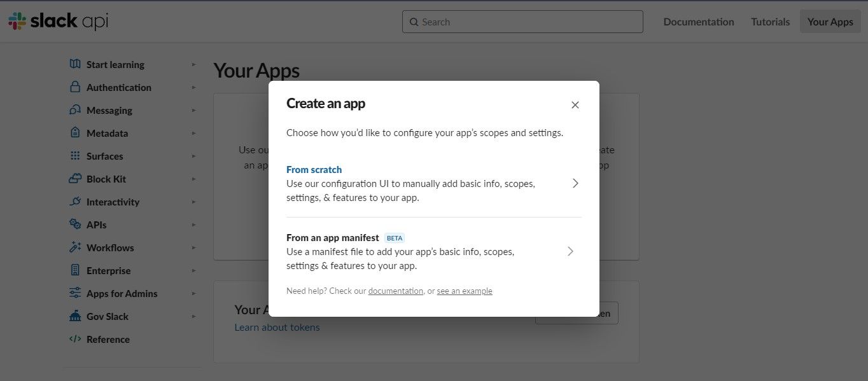868x381 pixels.
Task: Open the Surfaces section icon
Action: [x=74, y=156]
